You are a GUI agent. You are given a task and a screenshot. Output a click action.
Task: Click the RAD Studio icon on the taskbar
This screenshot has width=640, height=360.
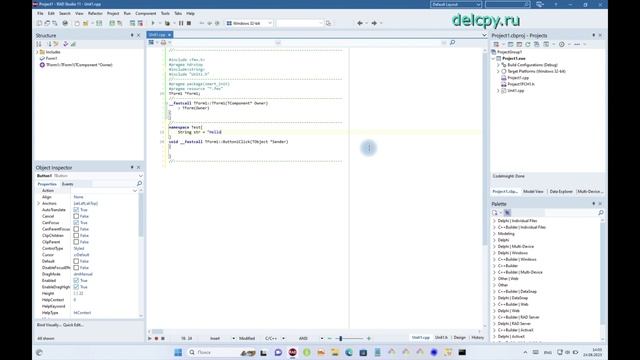293,352
